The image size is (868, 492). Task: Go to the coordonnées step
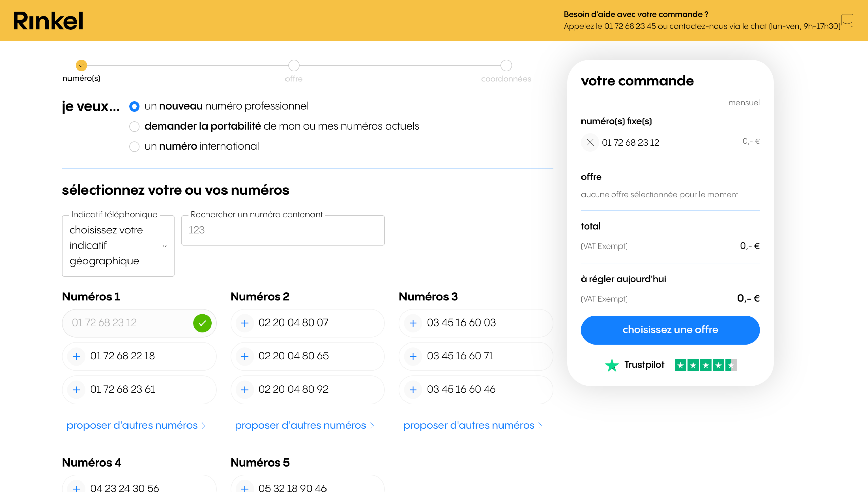(506, 65)
